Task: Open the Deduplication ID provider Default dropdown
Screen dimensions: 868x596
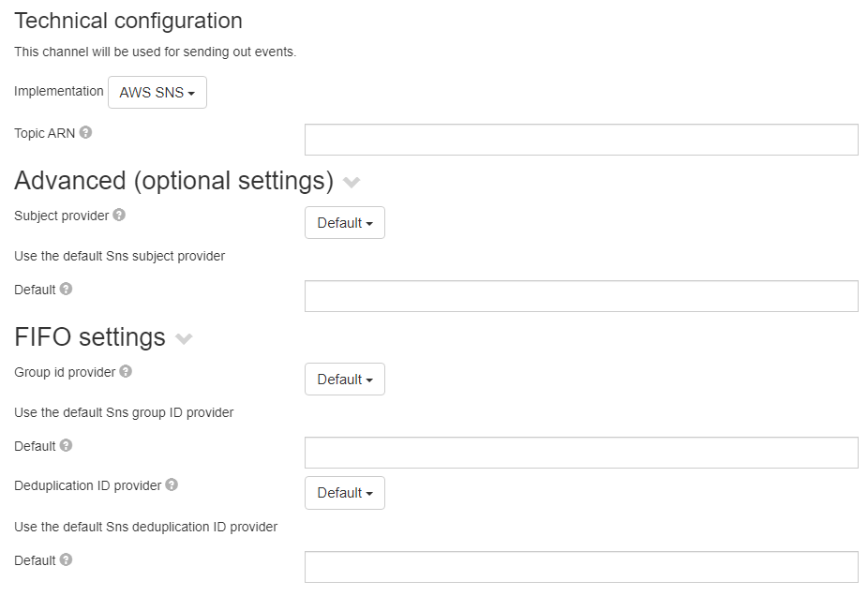Action: coord(344,492)
